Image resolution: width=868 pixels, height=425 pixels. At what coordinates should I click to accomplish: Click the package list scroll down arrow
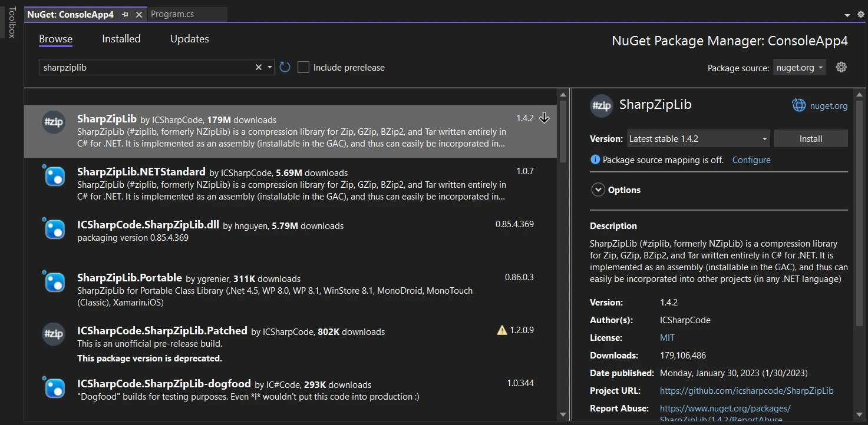(x=563, y=415)
